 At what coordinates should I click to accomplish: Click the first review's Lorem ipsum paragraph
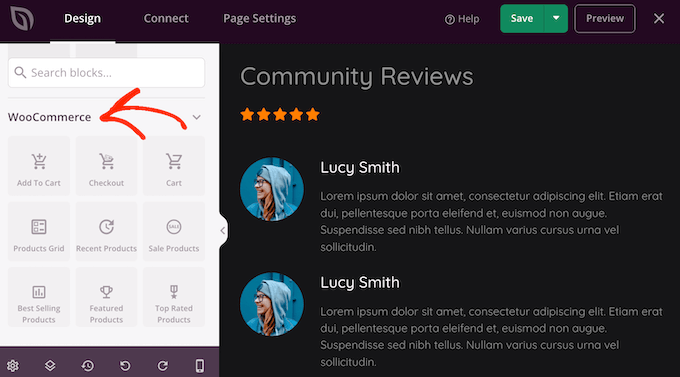491,221
